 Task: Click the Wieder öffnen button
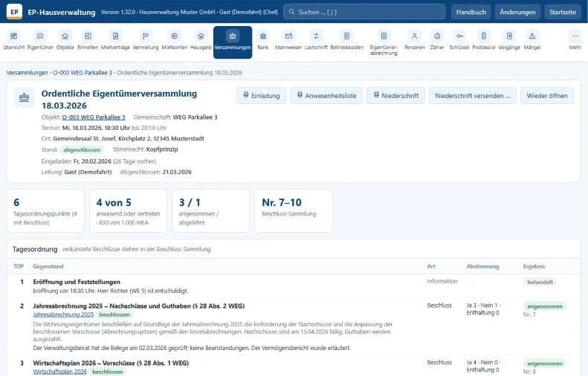point(547,96)
